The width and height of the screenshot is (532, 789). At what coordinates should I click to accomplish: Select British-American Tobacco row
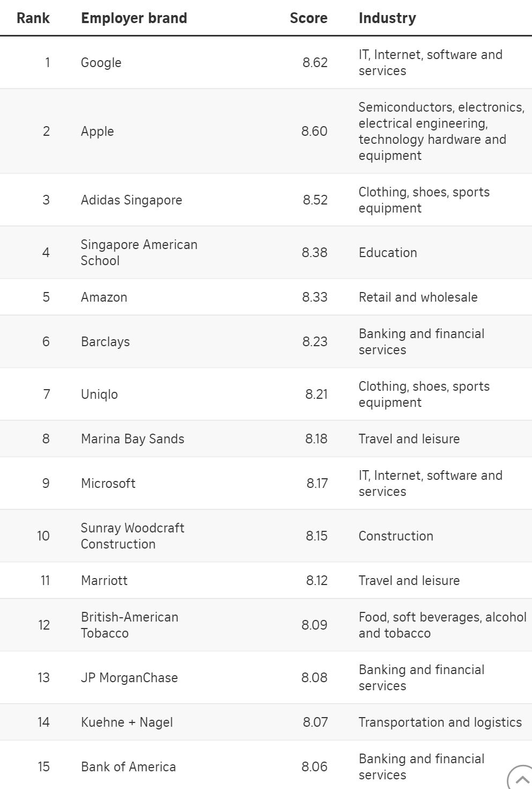[130, 625]
